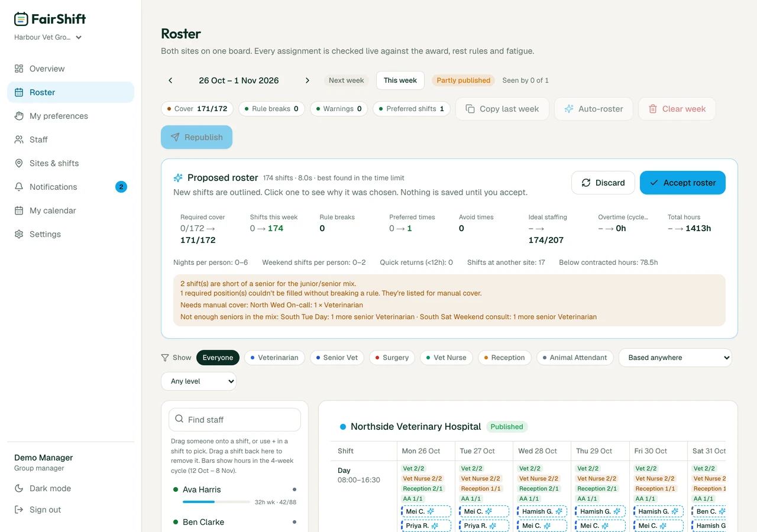Filter by Vet Nurse role

[447, 358]
